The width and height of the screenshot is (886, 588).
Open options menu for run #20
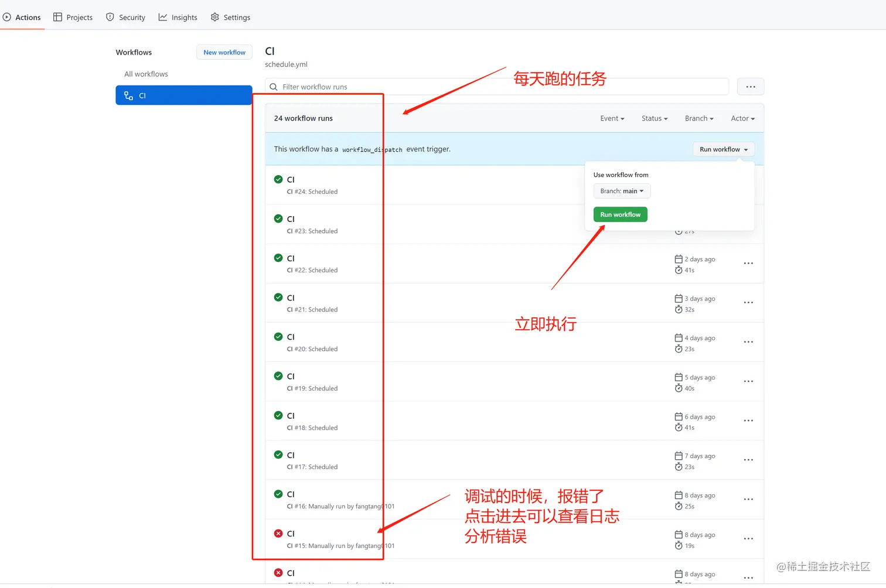[x=748, y=342]
